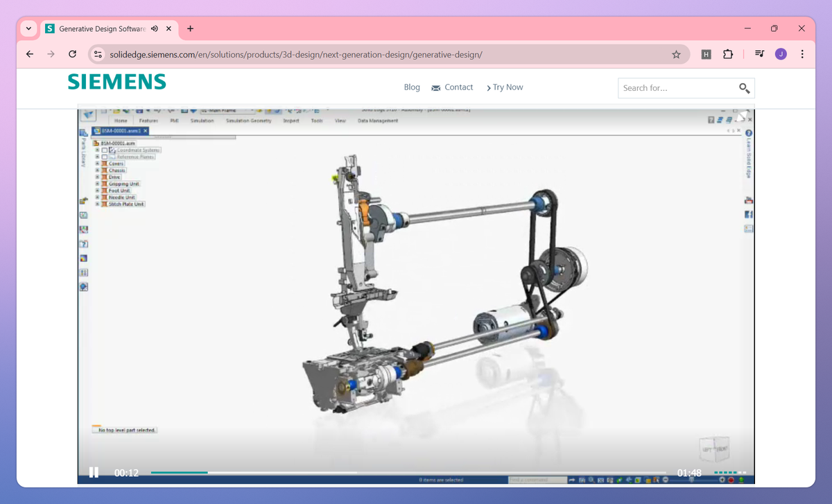The width and height of the screenshot is (832, 504).
Task: Expand the Coordinate Systems node
Action: 97,150
